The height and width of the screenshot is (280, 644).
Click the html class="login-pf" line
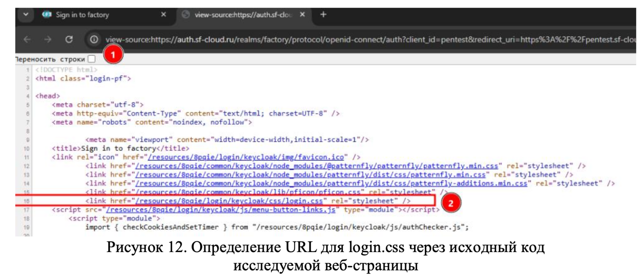coord(83,79)
